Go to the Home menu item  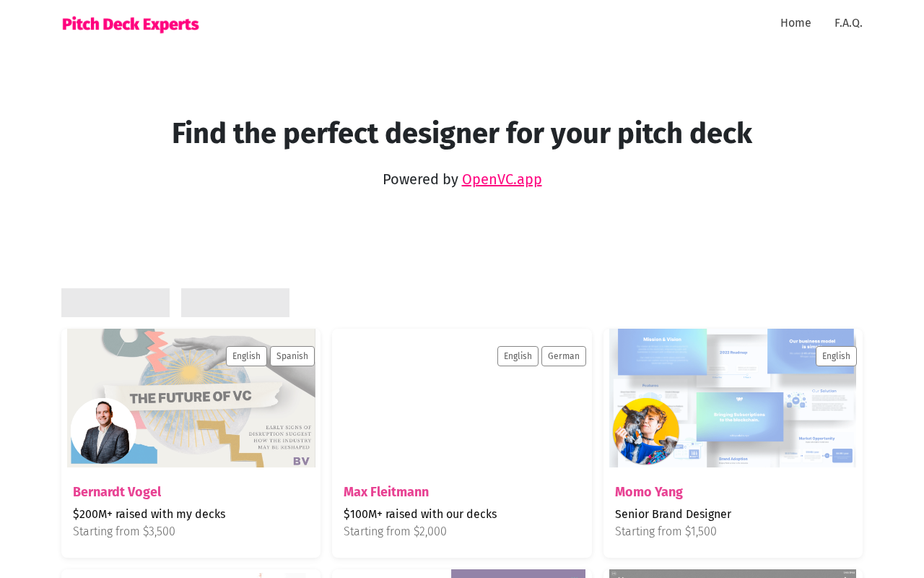(796, 23)
